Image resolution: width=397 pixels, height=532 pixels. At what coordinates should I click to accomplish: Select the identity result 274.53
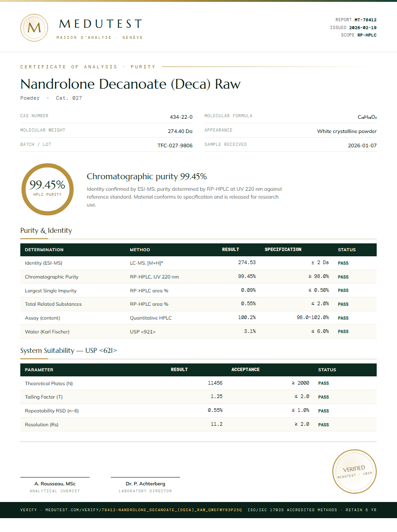click(247, 263)
